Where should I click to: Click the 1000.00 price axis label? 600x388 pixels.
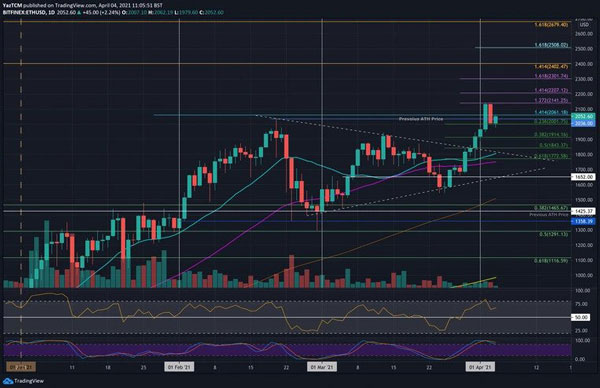pyautogui.click(x=584, y=276)
